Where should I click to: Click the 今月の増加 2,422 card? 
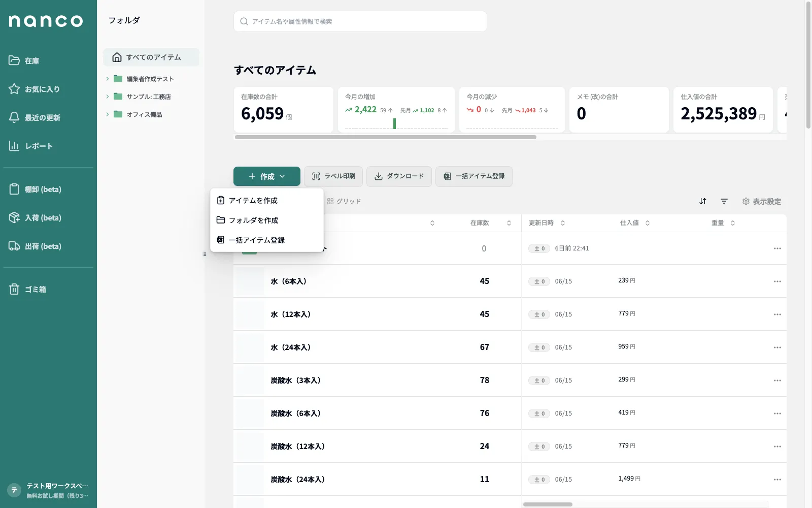pyautogui.click(x=396, y=110)
